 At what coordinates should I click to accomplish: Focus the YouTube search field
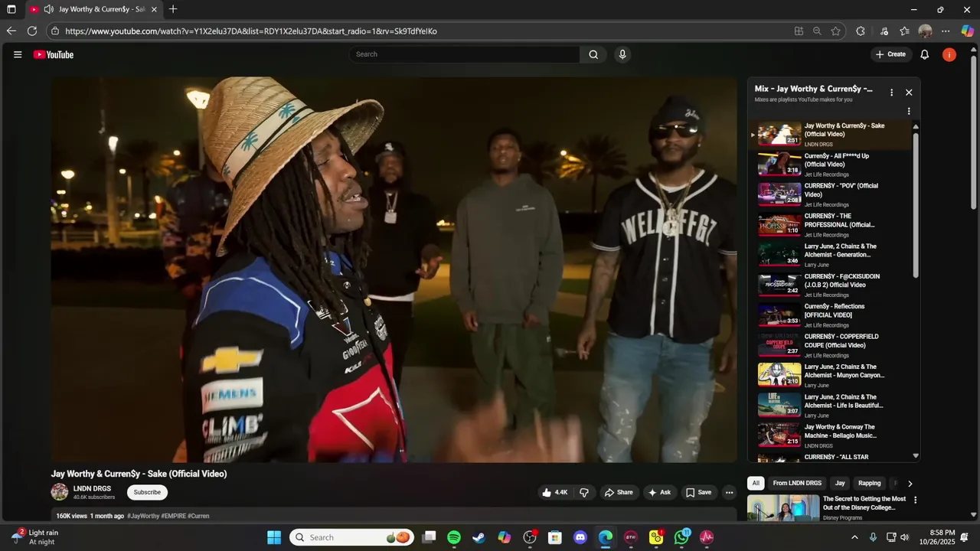[464, 54]
